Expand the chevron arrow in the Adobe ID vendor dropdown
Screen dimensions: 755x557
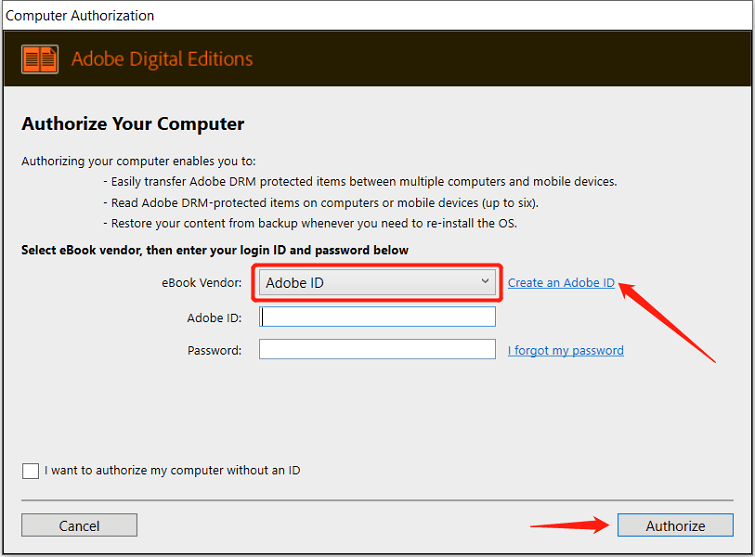pos(485,282)
